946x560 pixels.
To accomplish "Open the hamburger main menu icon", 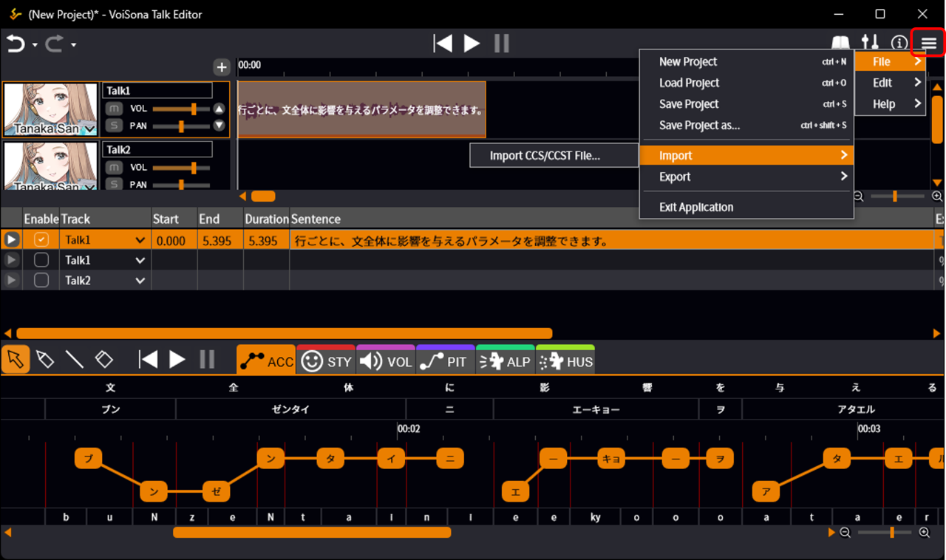I will pyautogui.click(x=928, y=44).
